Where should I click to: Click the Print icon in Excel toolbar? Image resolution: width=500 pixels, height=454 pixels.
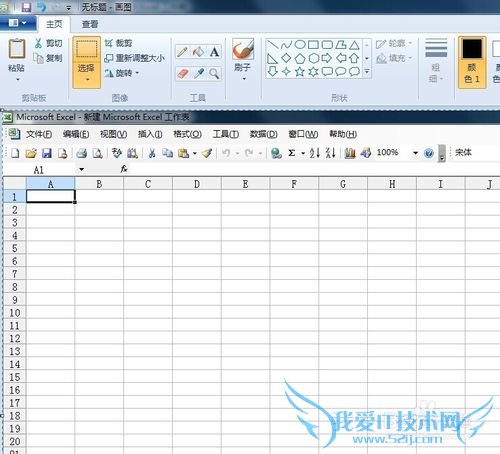pos(82,153)
